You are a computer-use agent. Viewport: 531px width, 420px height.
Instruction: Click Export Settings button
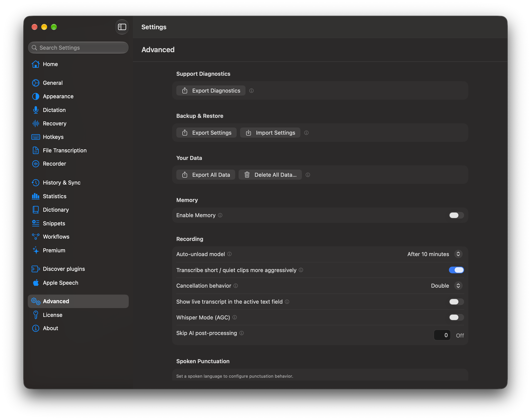[x=207, y=133]
